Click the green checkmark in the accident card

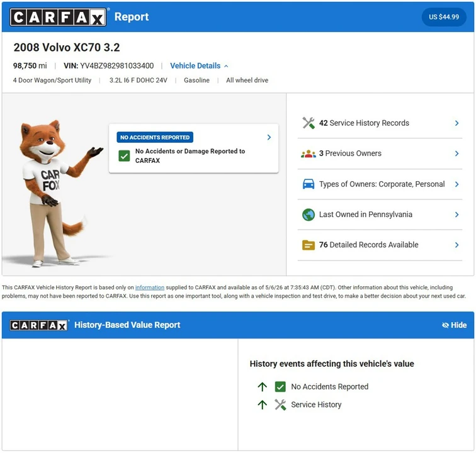124,156
